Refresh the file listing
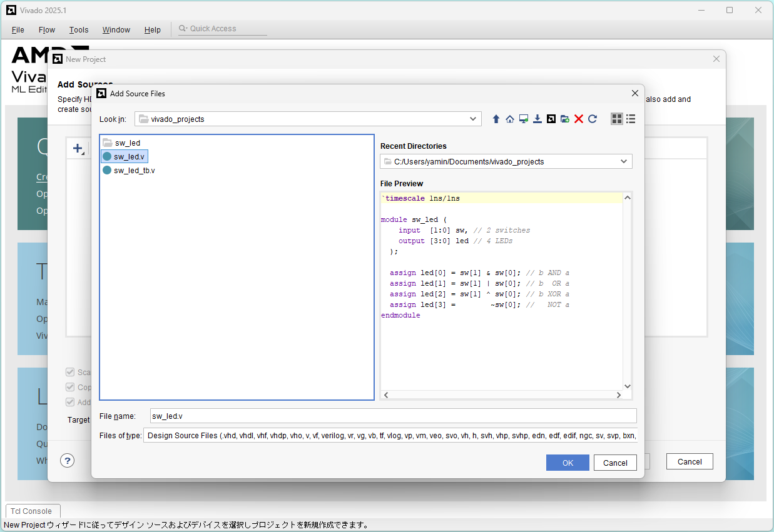774x532 pixels. click(593, 119)
